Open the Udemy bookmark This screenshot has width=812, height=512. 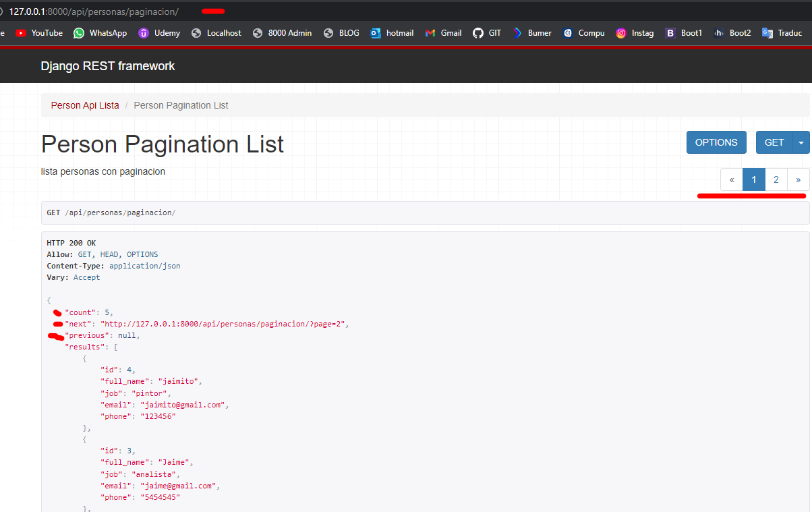[x=159, y=33]
